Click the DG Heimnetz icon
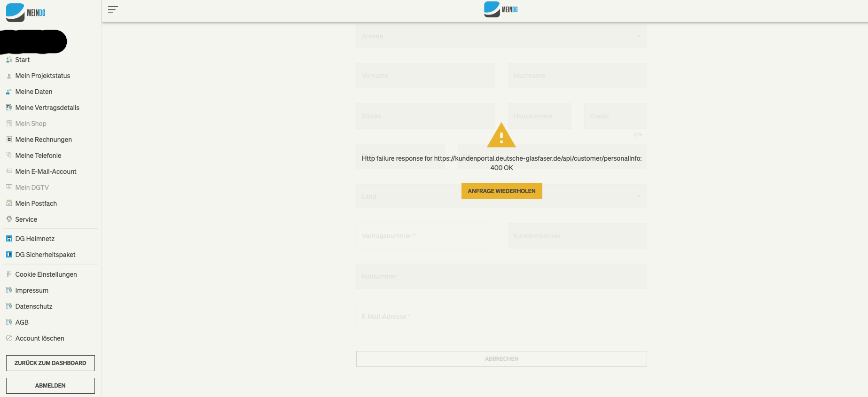The width and height of the screenshot is (868, 397). [9, 239]
